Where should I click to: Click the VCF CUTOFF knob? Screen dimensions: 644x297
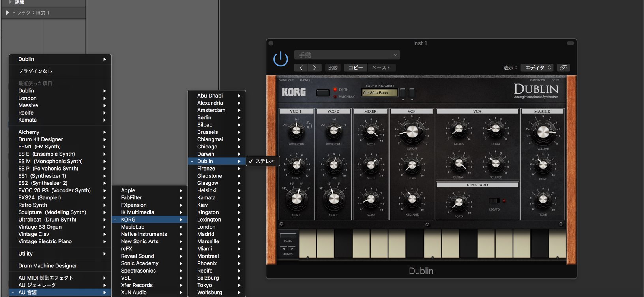point(412,132)
